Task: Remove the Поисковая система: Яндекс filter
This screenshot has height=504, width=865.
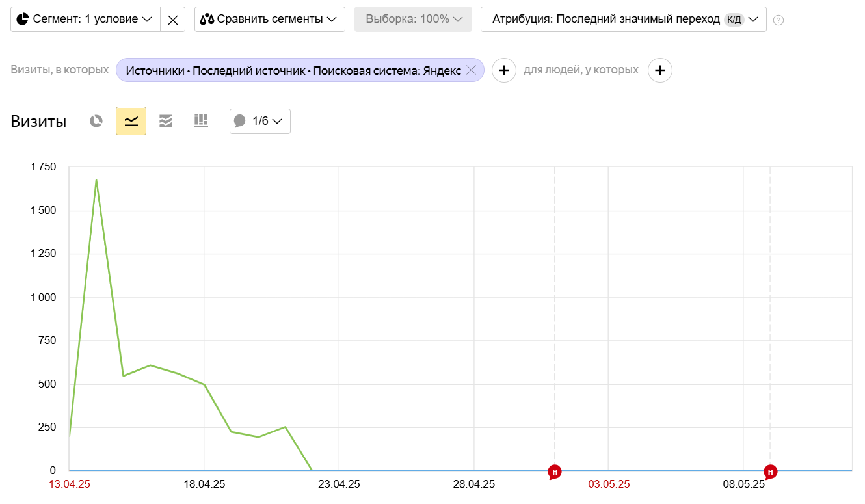Action: 472,70
